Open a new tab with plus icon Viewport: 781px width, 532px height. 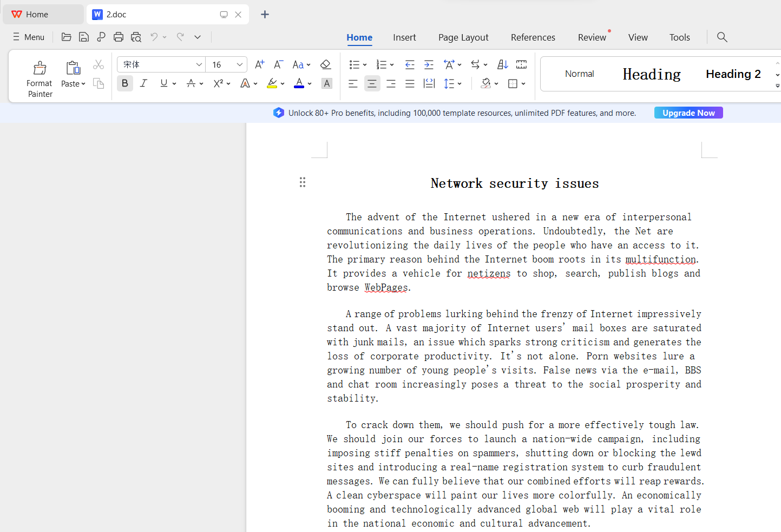point(265,15)
